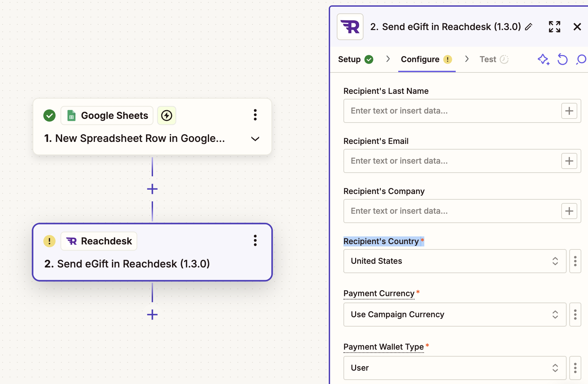
Task: Rename step using the pencil edit icon
Action: (x=529, y=27)
